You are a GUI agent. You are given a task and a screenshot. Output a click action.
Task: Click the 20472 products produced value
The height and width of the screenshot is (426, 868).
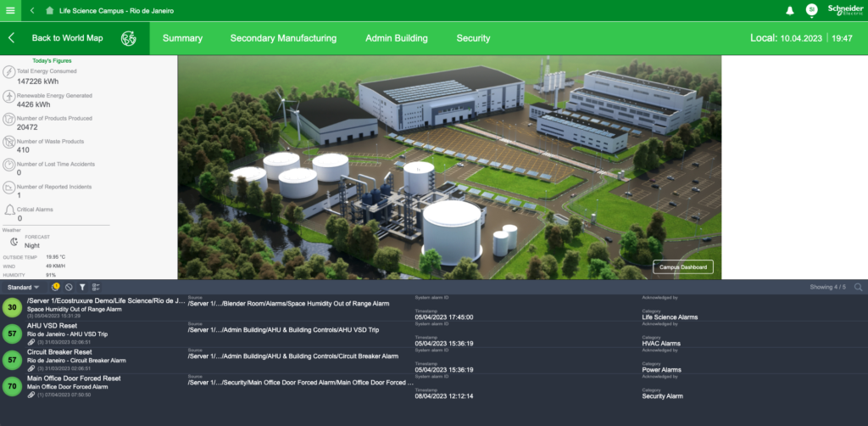(x=27, y=127)
